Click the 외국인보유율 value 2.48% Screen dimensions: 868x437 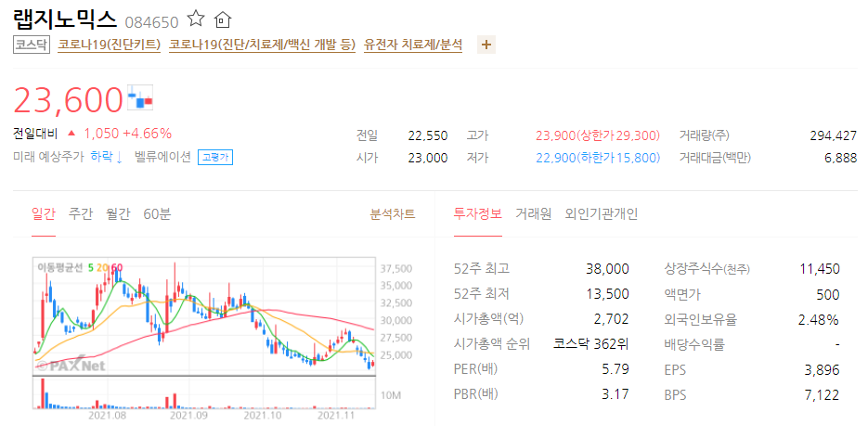[819, 320]
